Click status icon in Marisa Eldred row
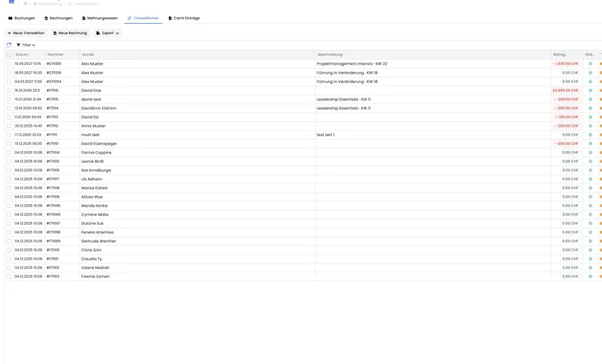 (x=590, y=188)
